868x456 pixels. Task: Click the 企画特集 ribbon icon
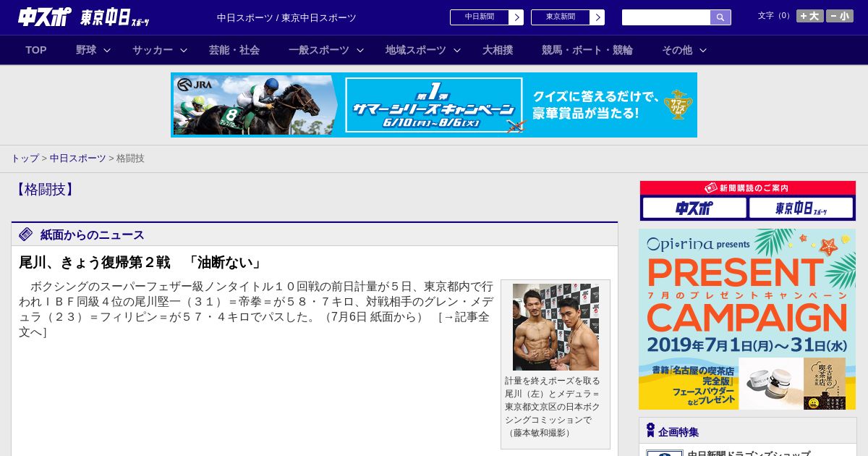[x=650, y=431]
